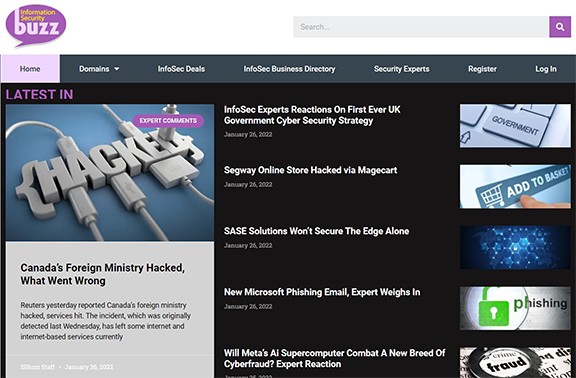Image resolution: width=576 pixels, height=378 pixels.
Task: Go to the Home menu tab
Action: coord(30,69)
